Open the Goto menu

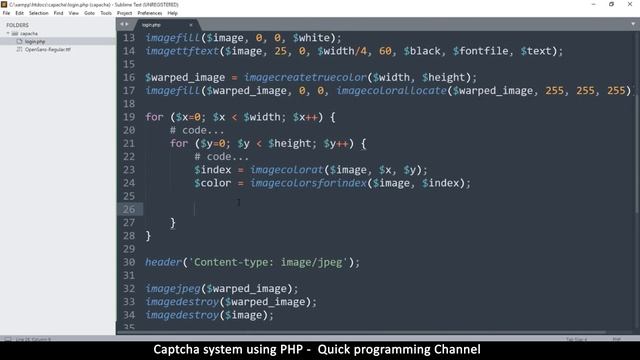pos(89,13)
